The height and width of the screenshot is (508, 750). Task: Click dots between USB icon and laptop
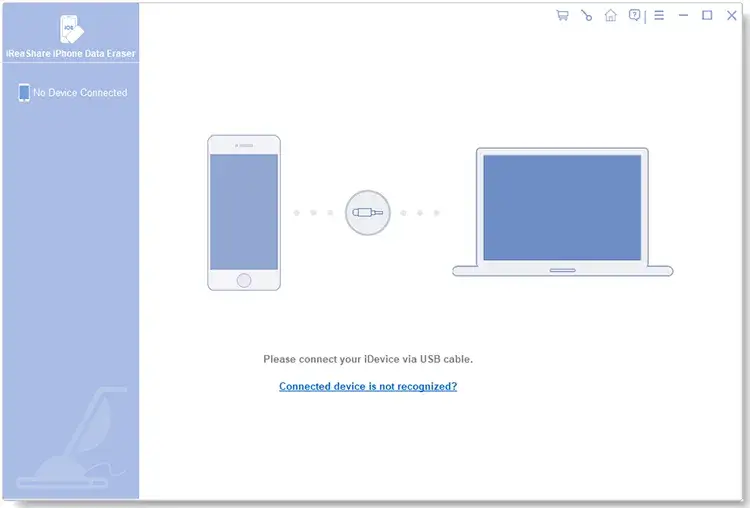[x=420, y=212]
